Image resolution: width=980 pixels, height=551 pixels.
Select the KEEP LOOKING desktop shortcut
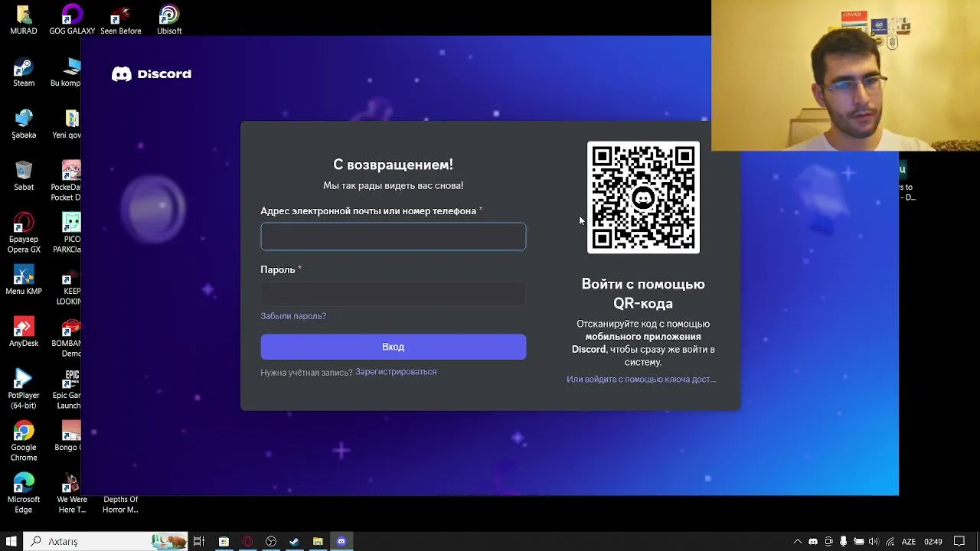click(69, 285)
